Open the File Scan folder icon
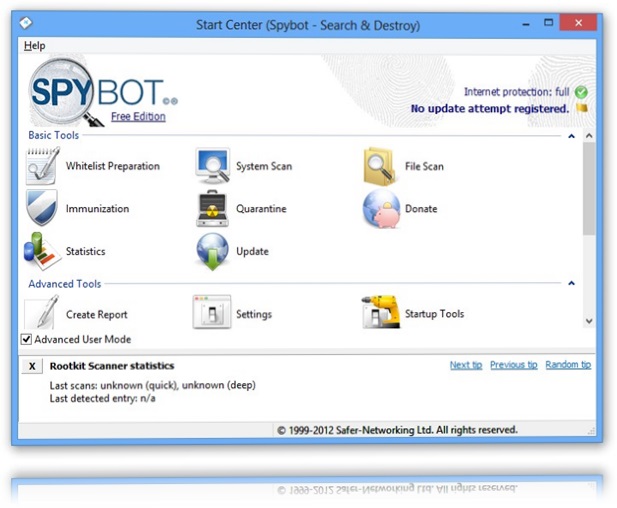 point(380,166)
